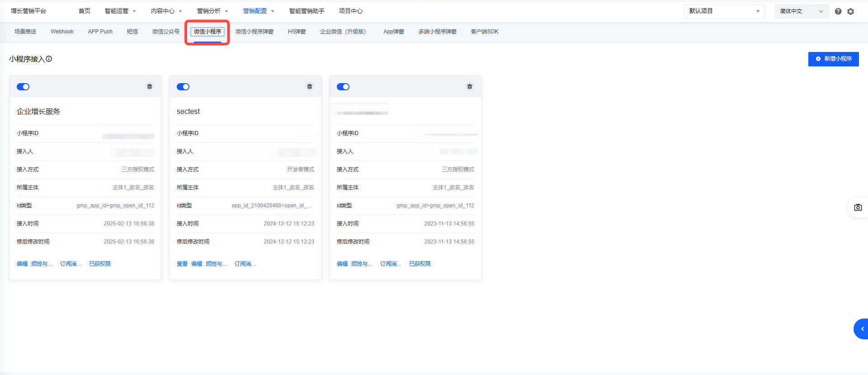The height and width of the screenshot is (375, 868).
Task: Open the 默认项目 project dropdown
Action: coord(724,11)
